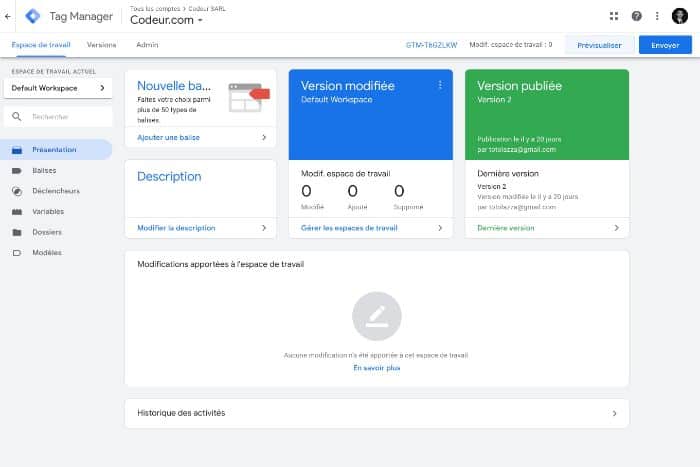The width and height of the screenshot is (700, 467).
Task: Expand the Default Workspace selector
Action: (x=56, y=88)
